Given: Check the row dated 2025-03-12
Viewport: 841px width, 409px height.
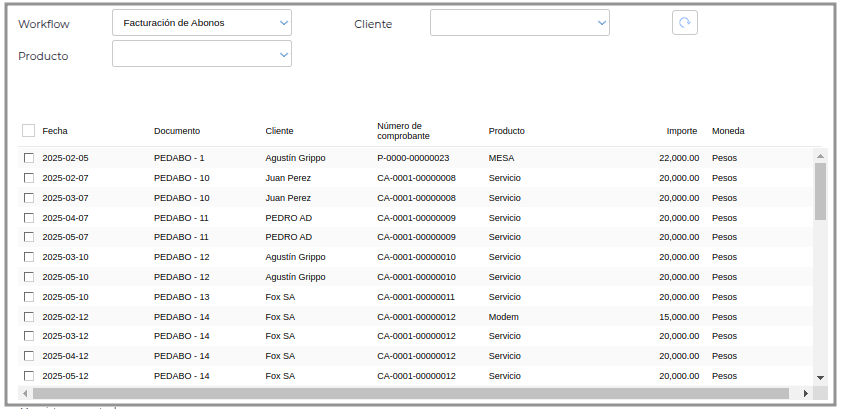Looking at the screenshot, I should [x=29, y=336].
